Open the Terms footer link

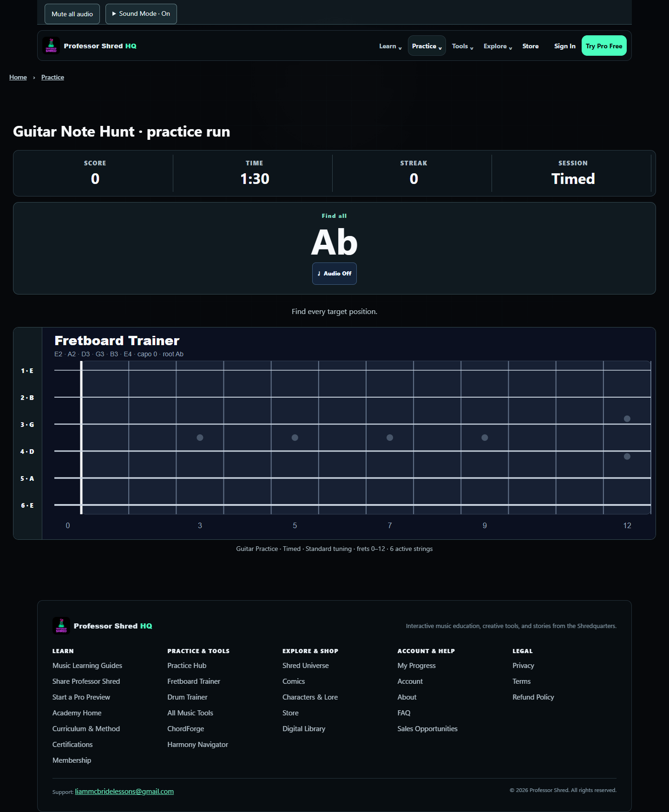coord(522,681)
